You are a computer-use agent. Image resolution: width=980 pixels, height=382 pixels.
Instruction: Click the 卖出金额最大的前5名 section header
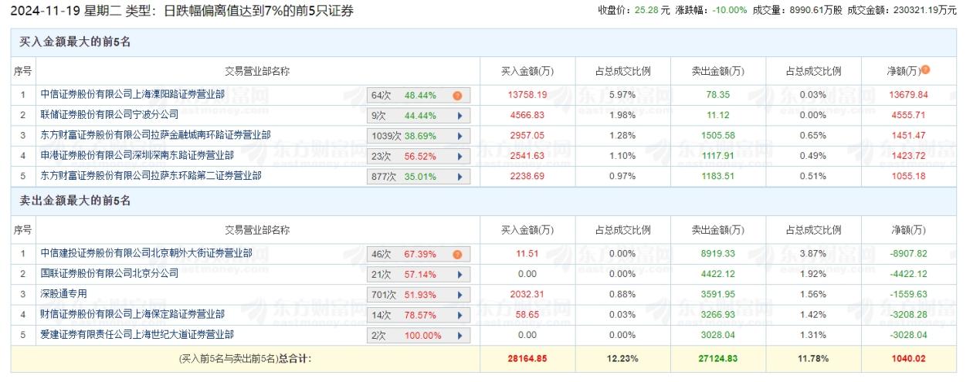pyautogui.click(x=75, y=201)
